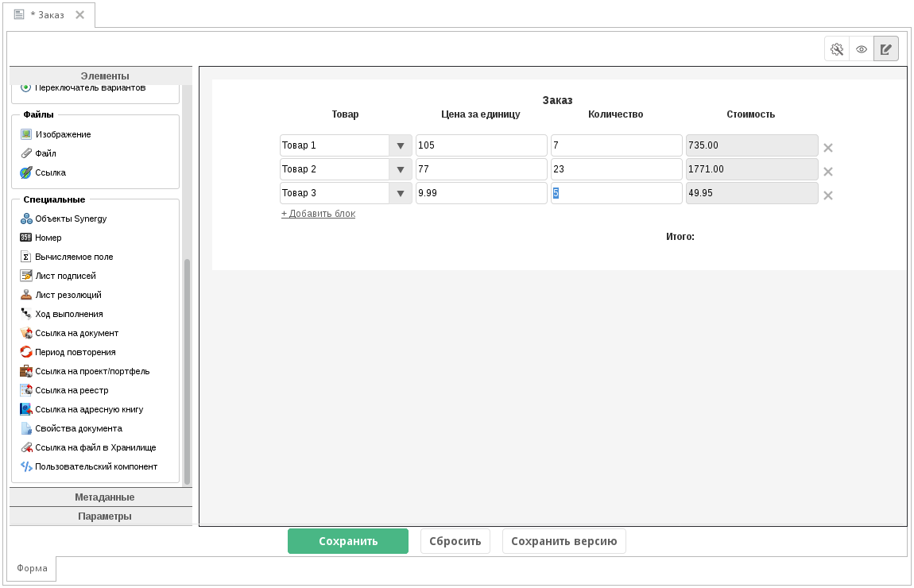Click the Изображение image element icon
914x588 pixels.
point(26,134)
